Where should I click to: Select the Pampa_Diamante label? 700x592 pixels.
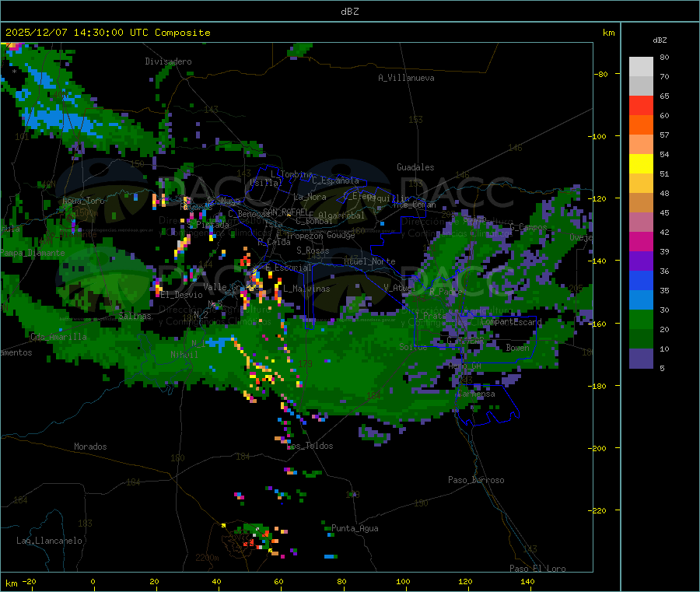[x=32, y=253]
